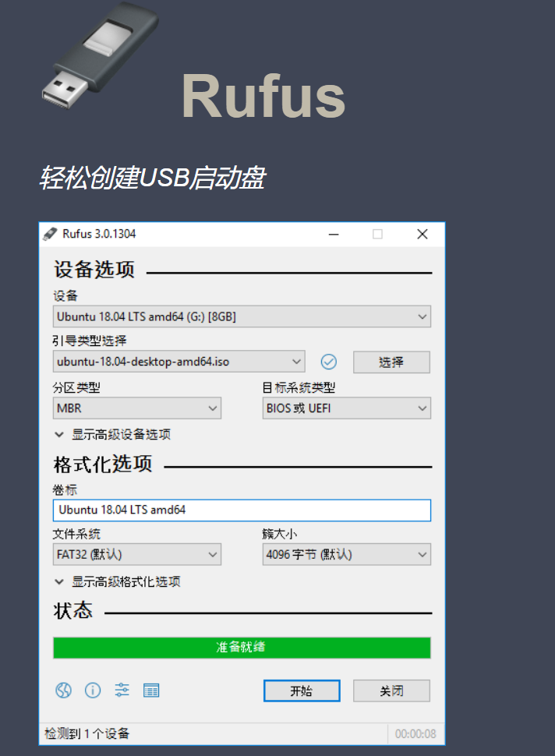Open language selection globe icon
Viewport: 555px width, 756px height.
pos(63,691)
